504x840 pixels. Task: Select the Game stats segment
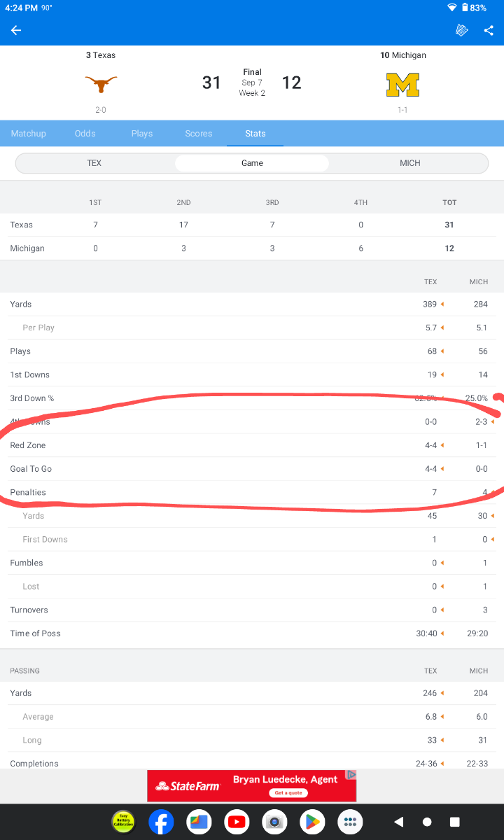click(x=252, y=163)
